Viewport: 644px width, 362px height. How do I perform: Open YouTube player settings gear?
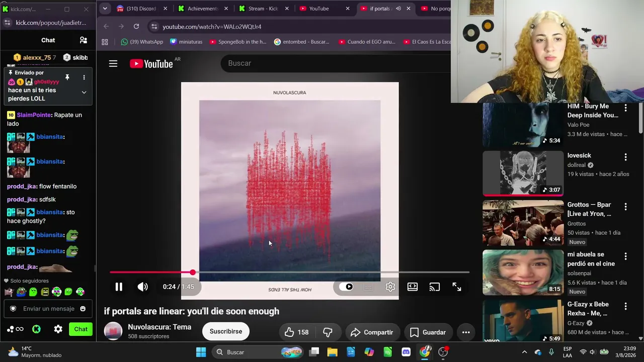(390, 287)
